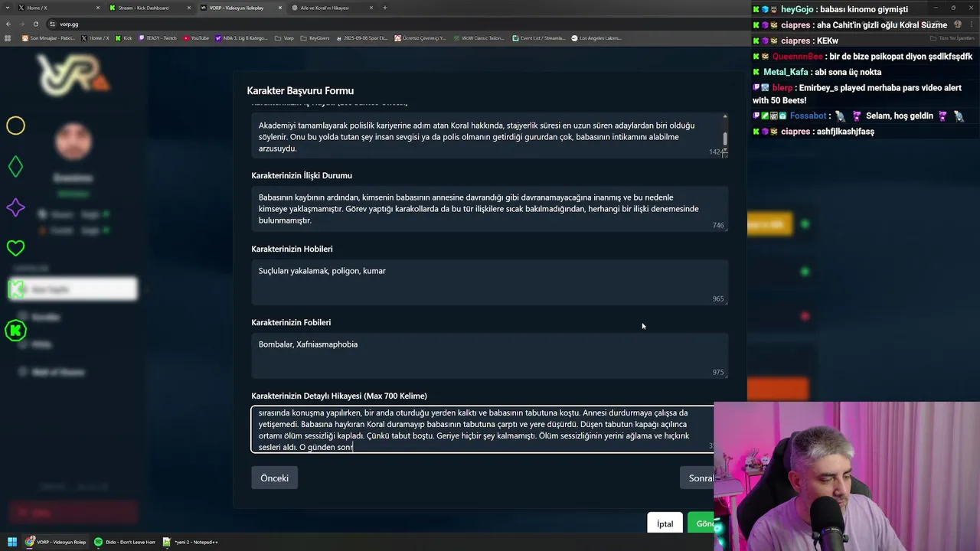
Task: Click QueennnBee username in chat
Action: pyautogui.click(x=797, y=56)
